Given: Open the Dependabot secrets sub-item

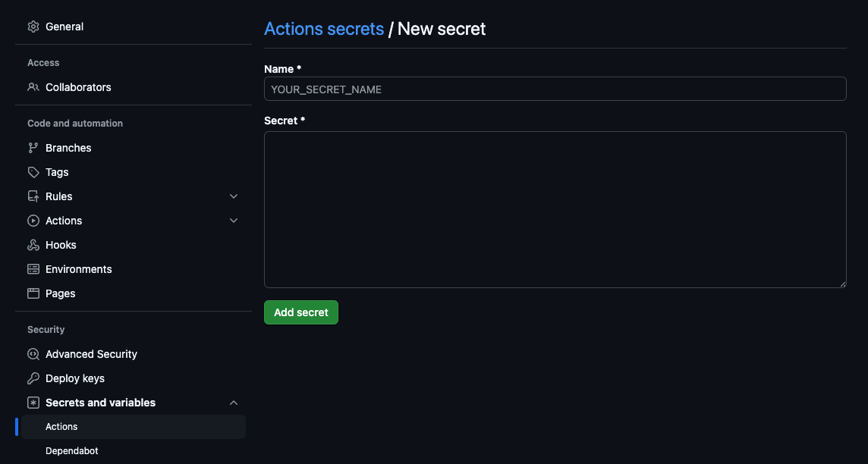Looking at the screenshot, I should coord(72,451).
